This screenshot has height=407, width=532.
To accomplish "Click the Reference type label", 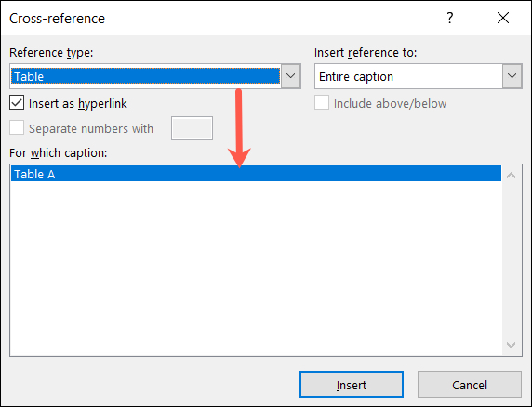I will pyautogui.click(x=51, y=53).
